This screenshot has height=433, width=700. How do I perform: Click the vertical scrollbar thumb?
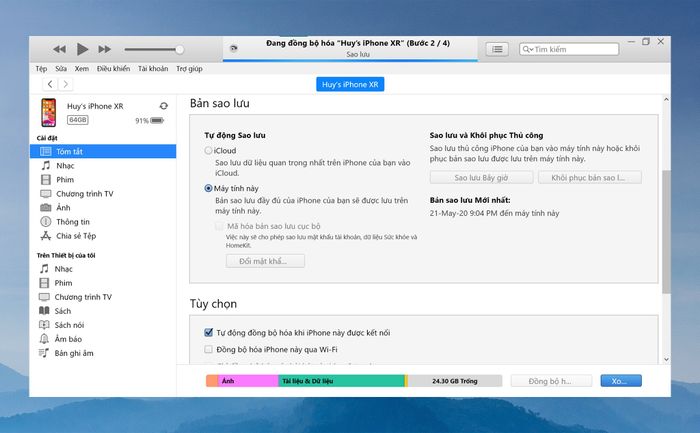pos(666,232)
